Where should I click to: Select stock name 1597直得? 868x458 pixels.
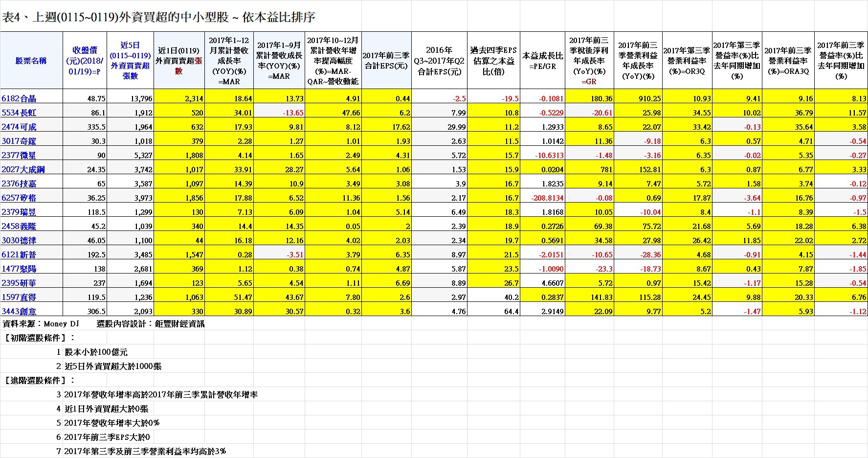[x=19, y=297]
